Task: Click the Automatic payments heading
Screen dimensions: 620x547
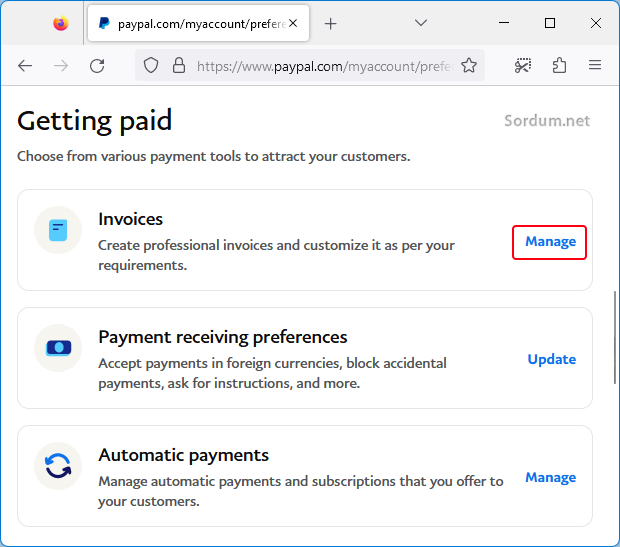Action: [183, 455]
